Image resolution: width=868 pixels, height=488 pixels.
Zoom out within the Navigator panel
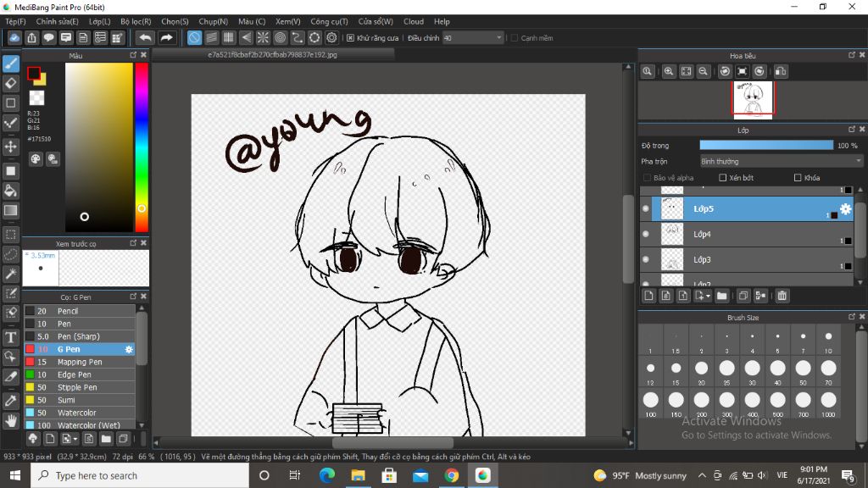pyautogui.click(x=703, y=71)
